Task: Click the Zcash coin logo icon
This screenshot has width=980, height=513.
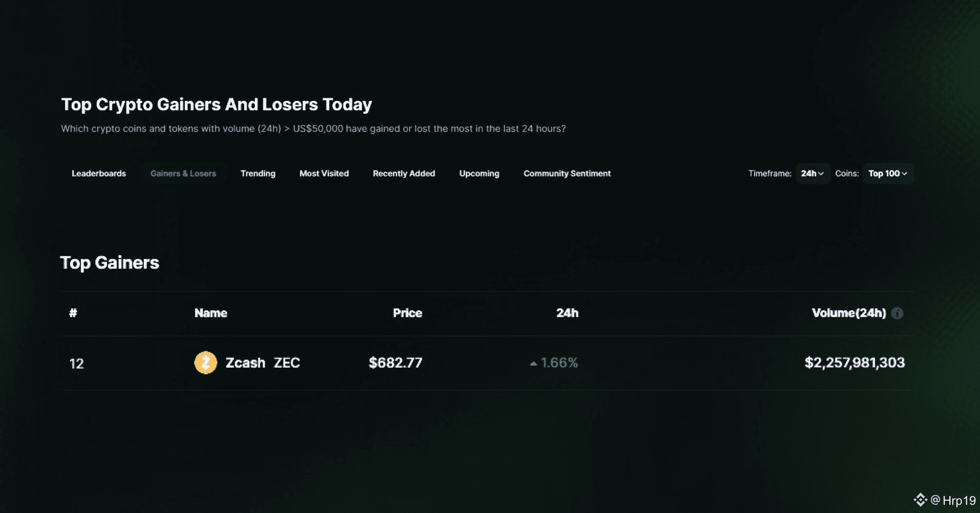Action: pos(206,362)
